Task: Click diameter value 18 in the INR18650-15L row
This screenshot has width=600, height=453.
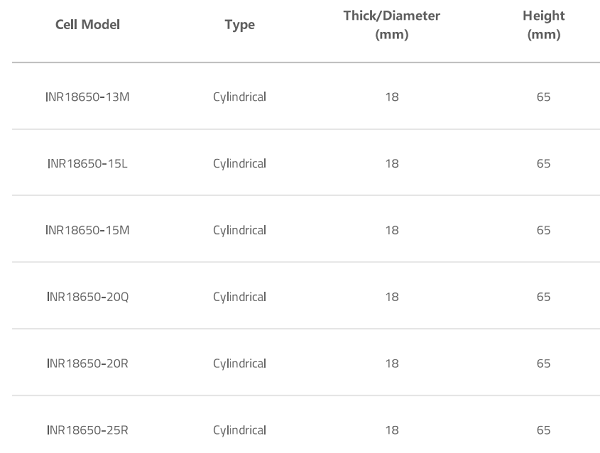Action: [x=391, y=163]
